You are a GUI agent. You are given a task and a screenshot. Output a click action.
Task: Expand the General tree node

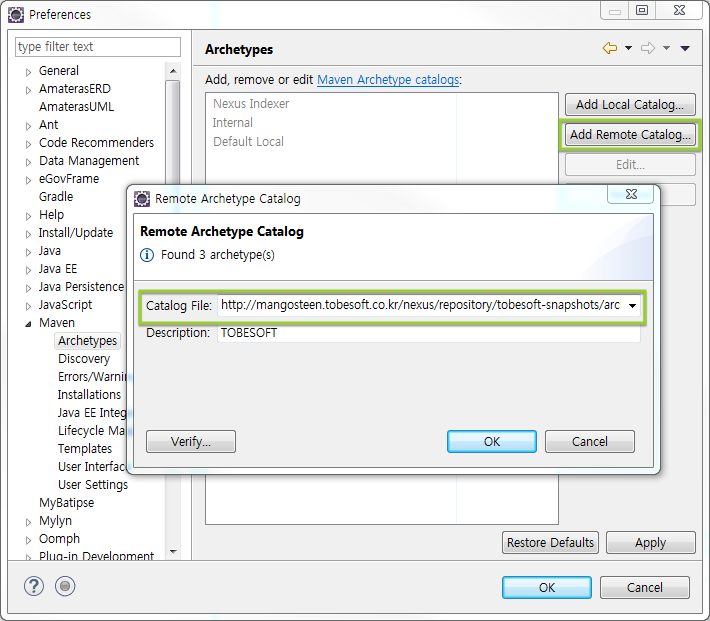pos(29,72)
